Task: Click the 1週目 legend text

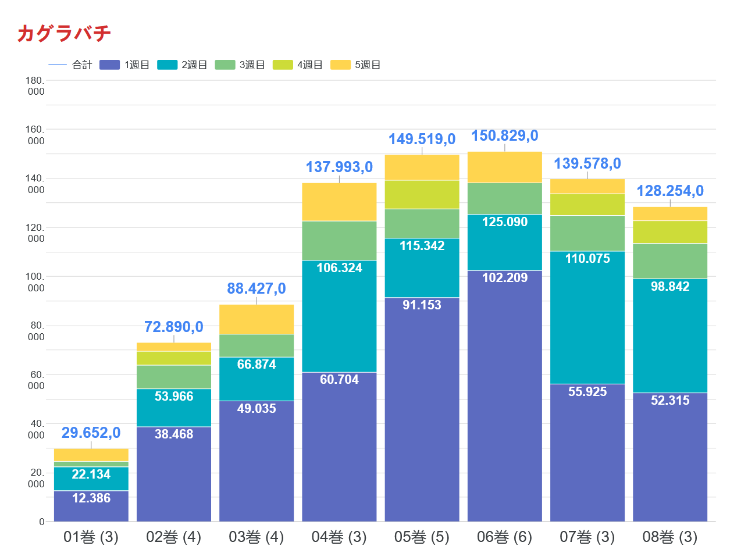Action: point(137,65)
